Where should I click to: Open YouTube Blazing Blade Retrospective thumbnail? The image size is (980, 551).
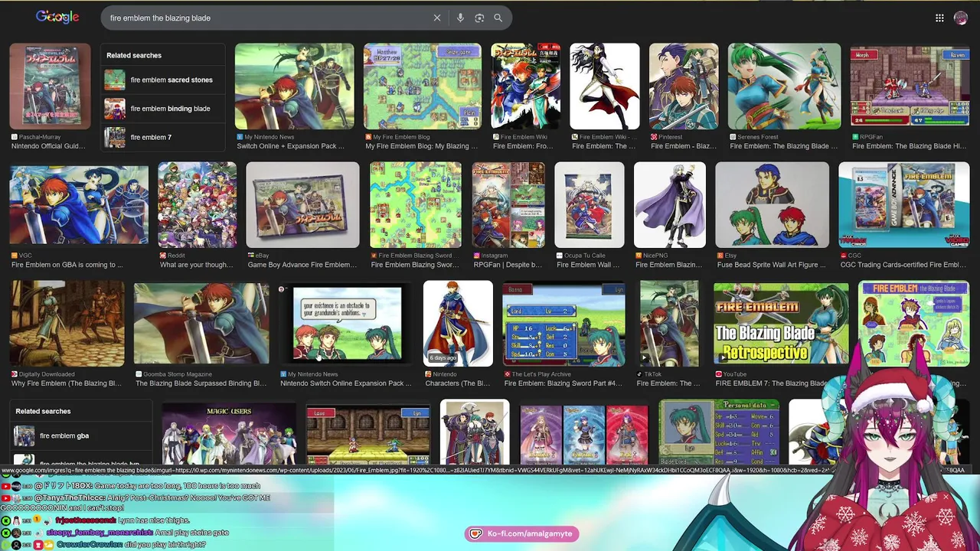781,323
